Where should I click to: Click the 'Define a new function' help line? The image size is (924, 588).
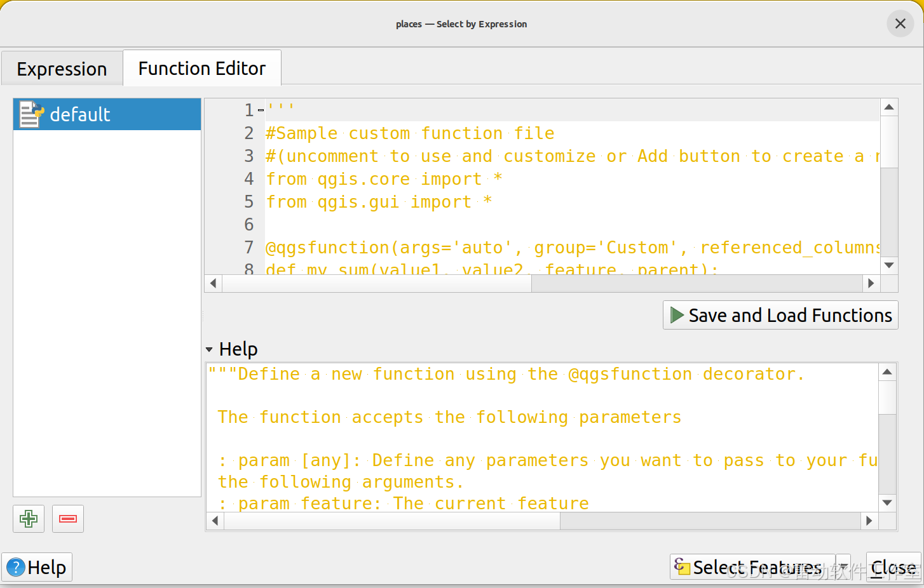click(506, 374)
